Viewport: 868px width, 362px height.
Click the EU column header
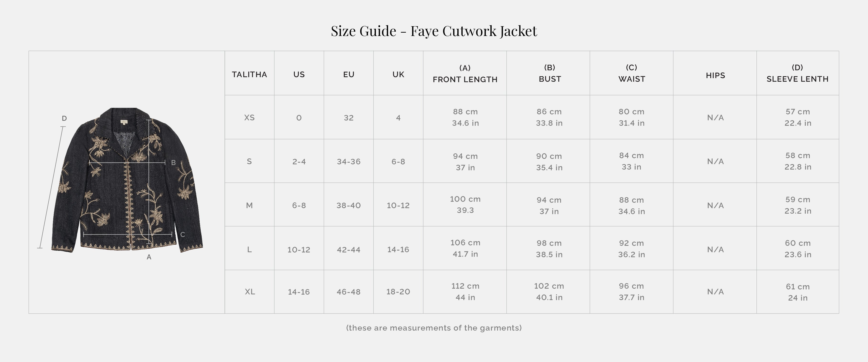pyautogui.click(x=349, y=74)
